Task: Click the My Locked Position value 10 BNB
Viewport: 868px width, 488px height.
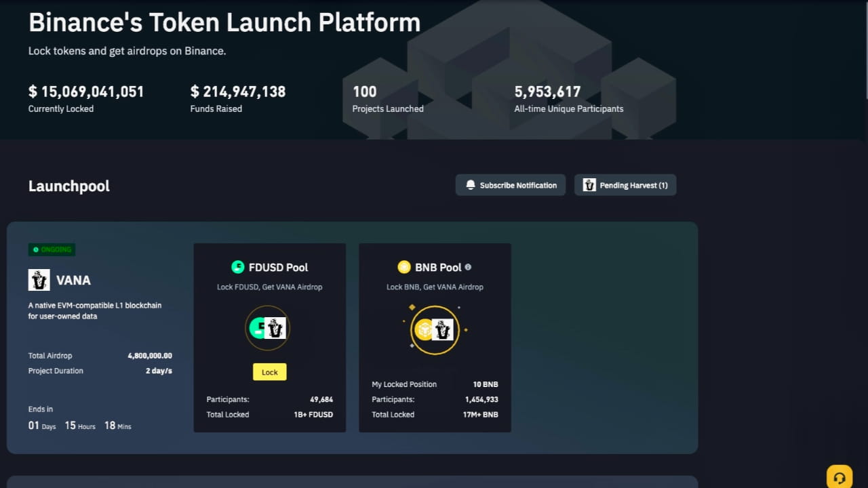Action: [x=486, y=384]
